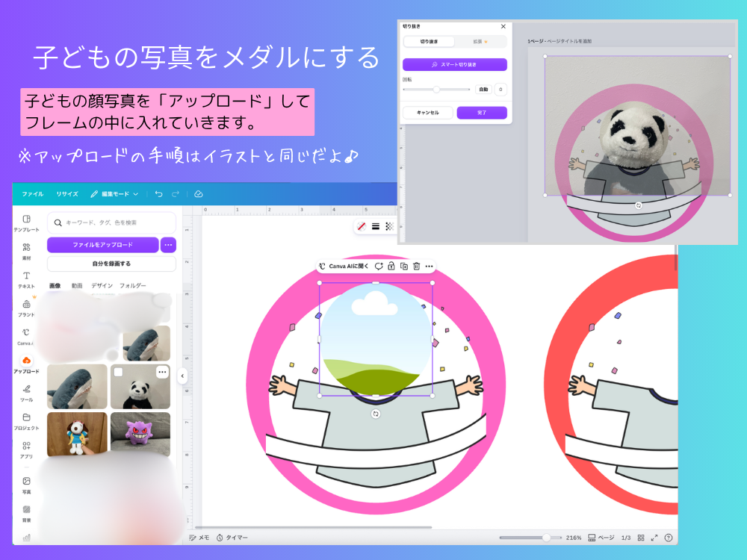
Task: Open the 写真 sidebar panel
Action: coord(26,485)
